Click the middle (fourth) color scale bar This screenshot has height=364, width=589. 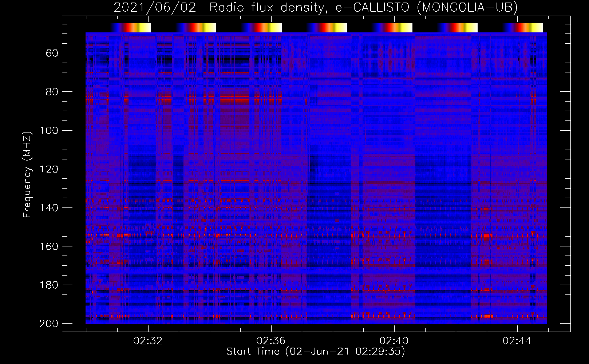click(327, 28)
